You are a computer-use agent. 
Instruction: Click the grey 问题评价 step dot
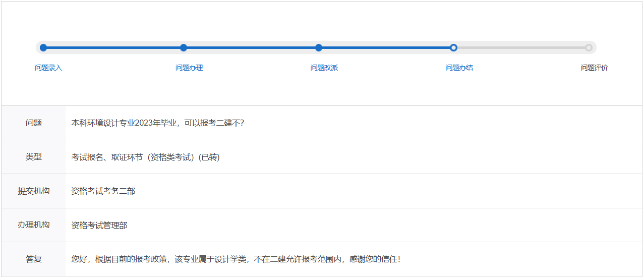click(589, 48)
